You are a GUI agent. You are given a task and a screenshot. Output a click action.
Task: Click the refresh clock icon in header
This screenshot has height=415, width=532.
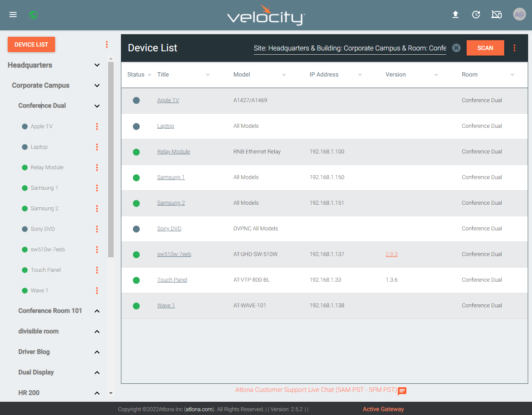tap(476, 15)
